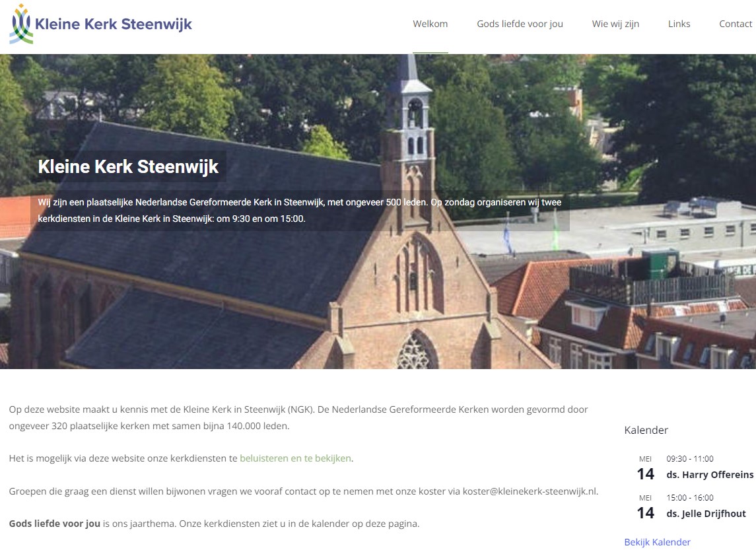Screen dimensions: 756x552
Task: Click the MEI 14 date of morning service
Action: click(x=645, y=467)
